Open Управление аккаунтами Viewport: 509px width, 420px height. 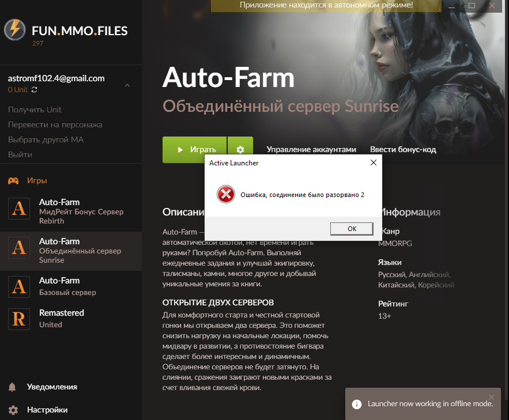click(311, 150)
